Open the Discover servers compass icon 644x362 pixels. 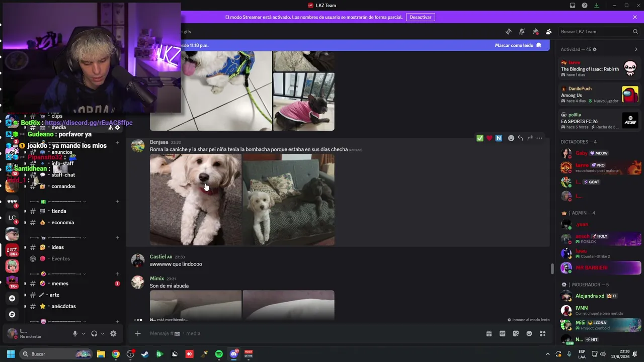(x=12, y=314)
